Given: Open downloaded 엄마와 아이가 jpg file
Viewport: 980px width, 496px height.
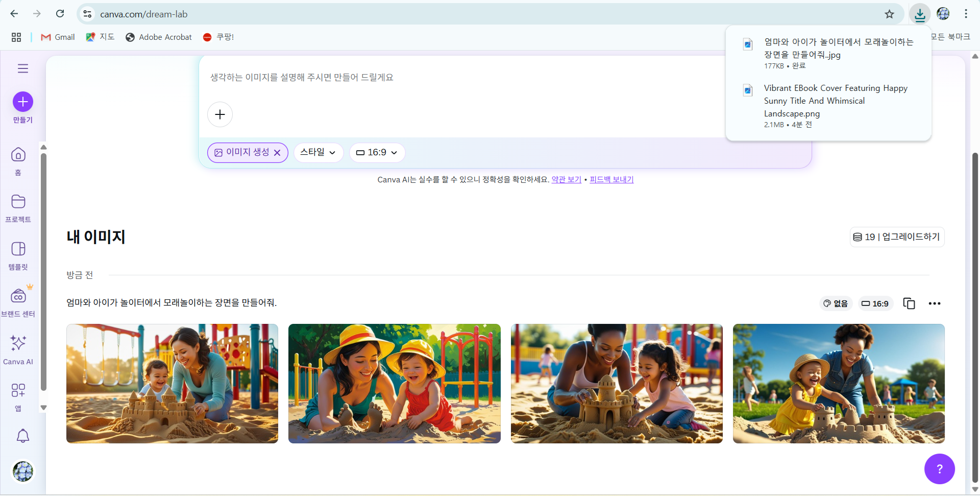Looking at the screenshot, I should (x=828, y=54).
